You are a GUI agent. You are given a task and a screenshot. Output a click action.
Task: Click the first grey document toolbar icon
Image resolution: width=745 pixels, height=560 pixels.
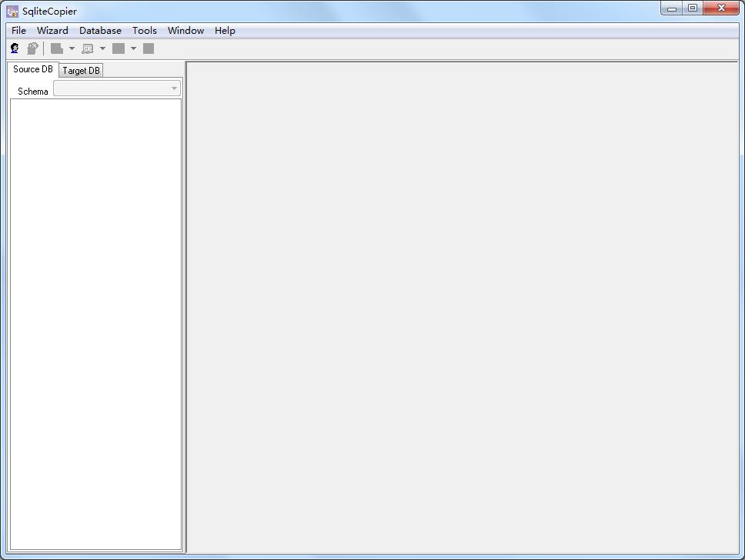[57, 48]
